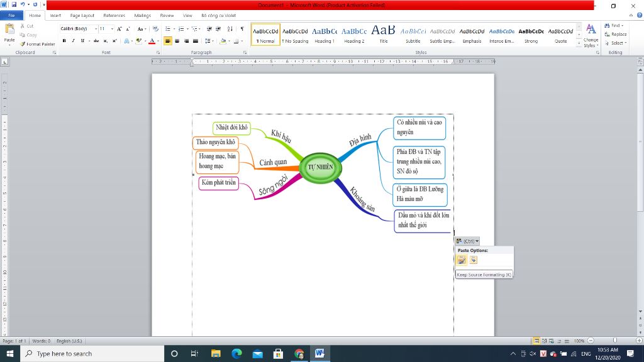Viewport: 644px width, 362px height.
Task: Click Find in Editing group
Action: tap(614, 25)
